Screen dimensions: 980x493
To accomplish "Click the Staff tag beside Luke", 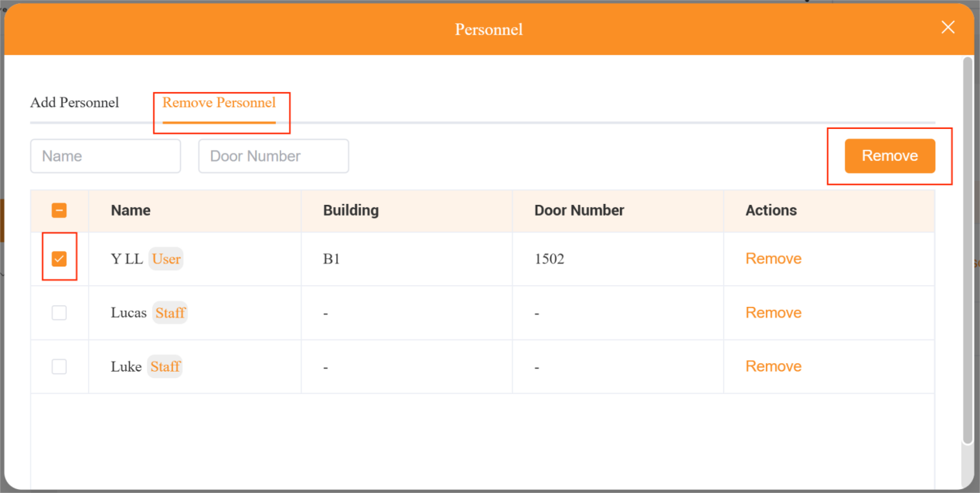I will click(165, 367).
